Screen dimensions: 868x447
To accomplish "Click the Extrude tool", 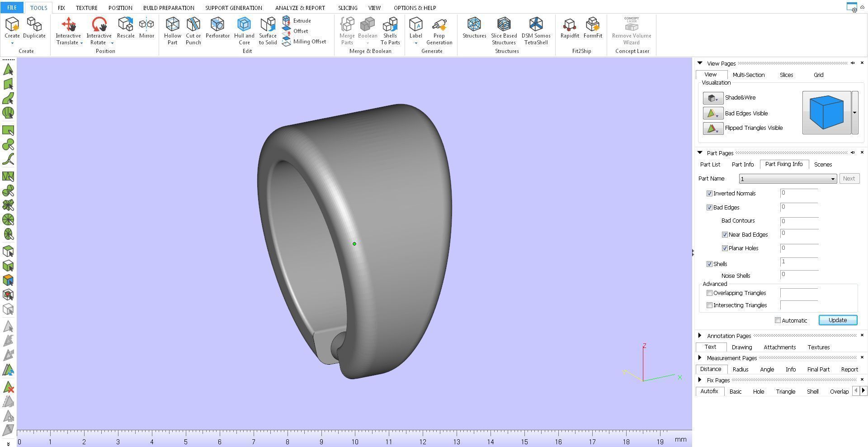I will (297, 21).
